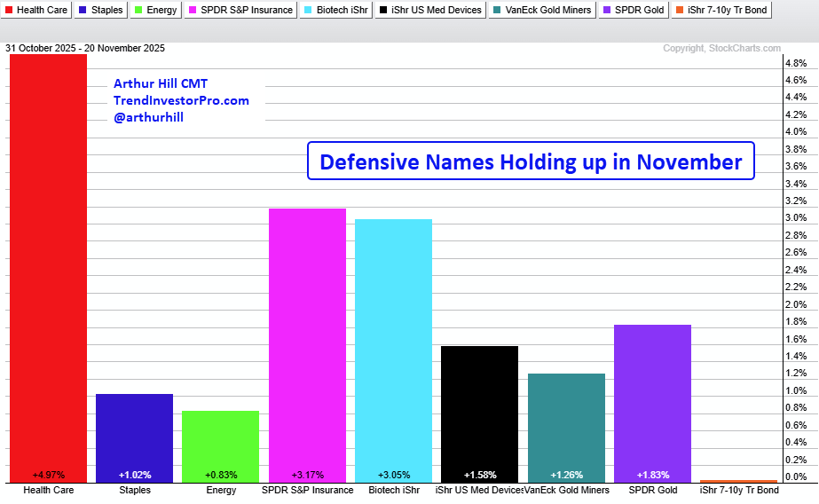Open the TrendInvestorPro.com link text
Viewport: 819px width, 504px height.
tap(181, 100)
